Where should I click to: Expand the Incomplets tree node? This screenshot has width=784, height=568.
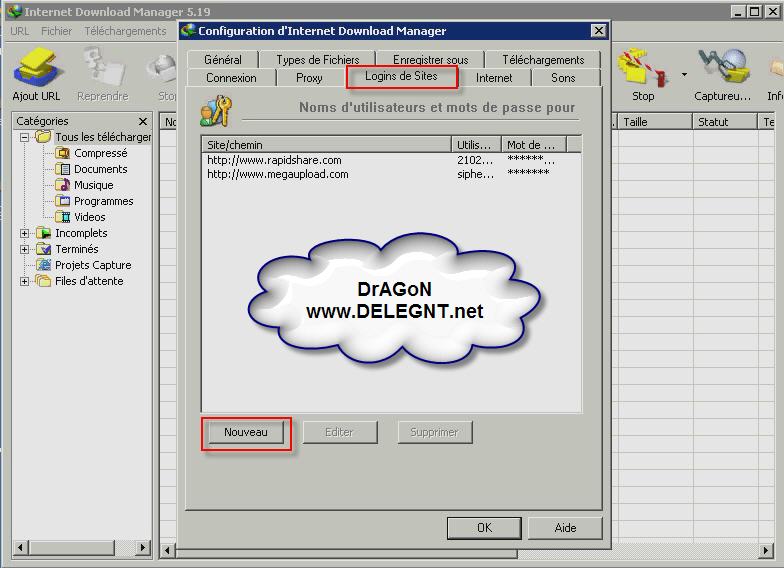(x=24, y=233)
